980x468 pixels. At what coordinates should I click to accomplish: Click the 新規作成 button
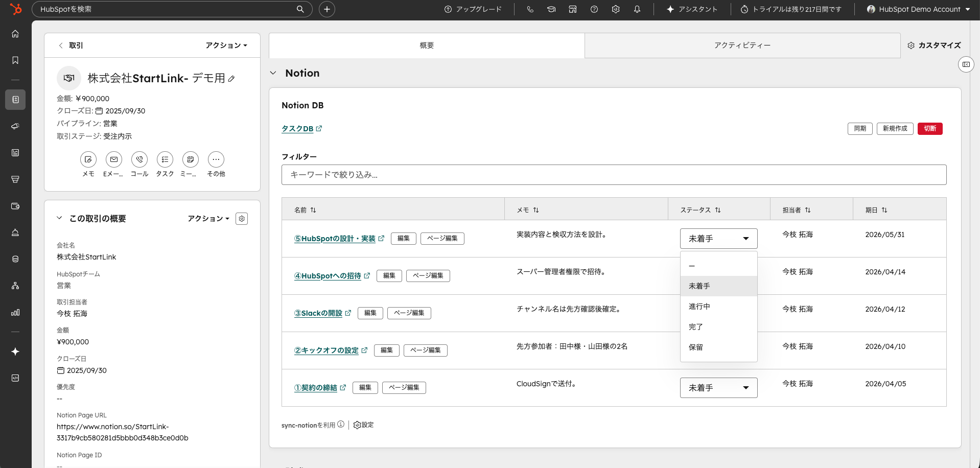[895, 129]
